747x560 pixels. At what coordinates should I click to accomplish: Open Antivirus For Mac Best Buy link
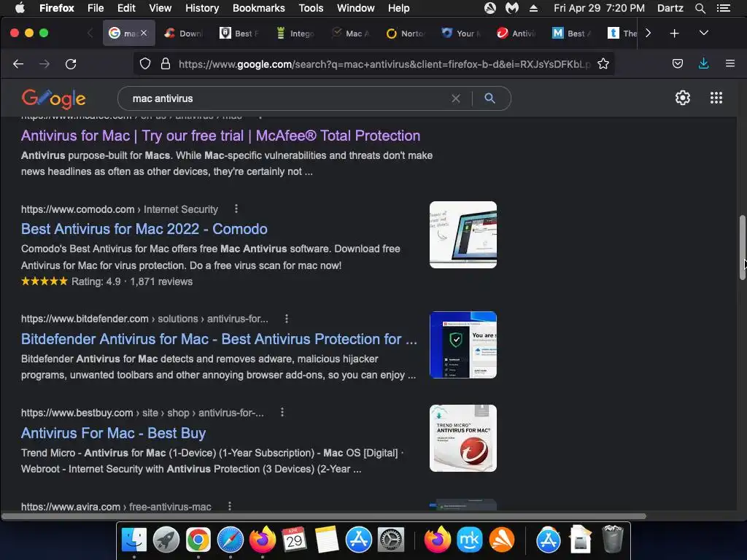click(113, 433)
